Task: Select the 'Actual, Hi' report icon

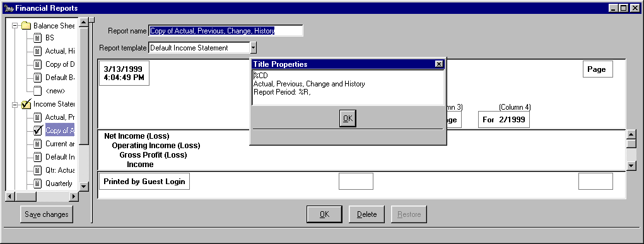Action: (x=38, y=51)
